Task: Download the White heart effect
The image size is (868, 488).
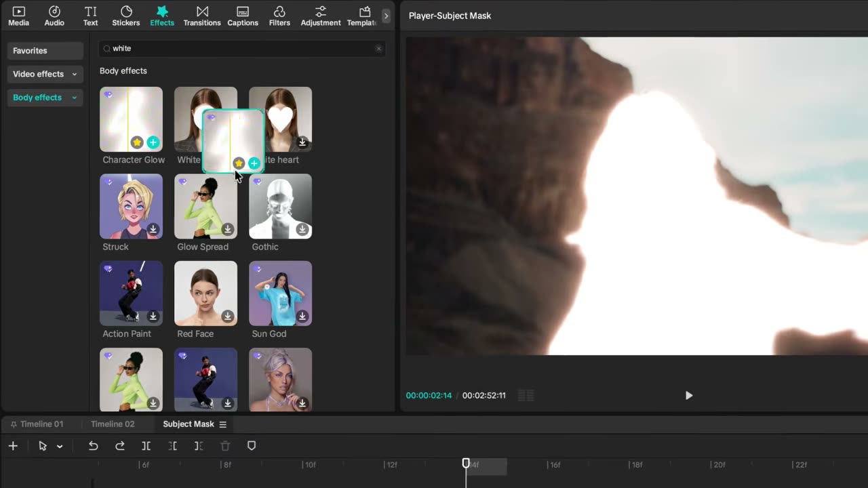Action: point(302,142)
